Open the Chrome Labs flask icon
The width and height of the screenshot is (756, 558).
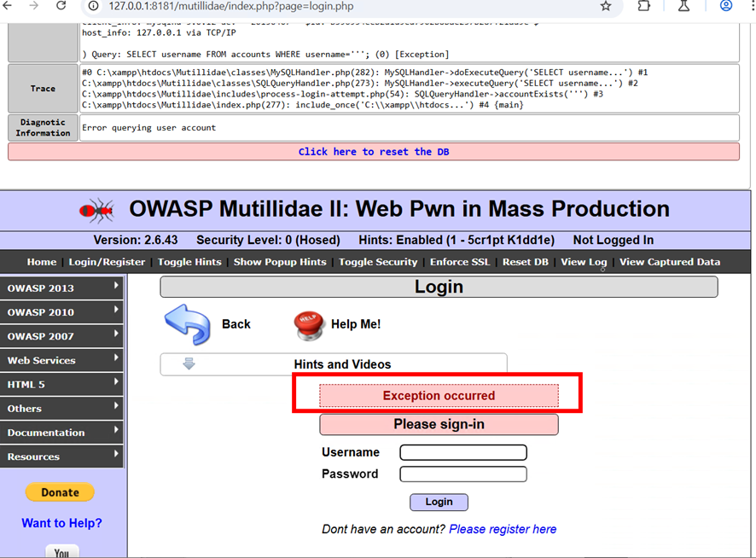683,6
